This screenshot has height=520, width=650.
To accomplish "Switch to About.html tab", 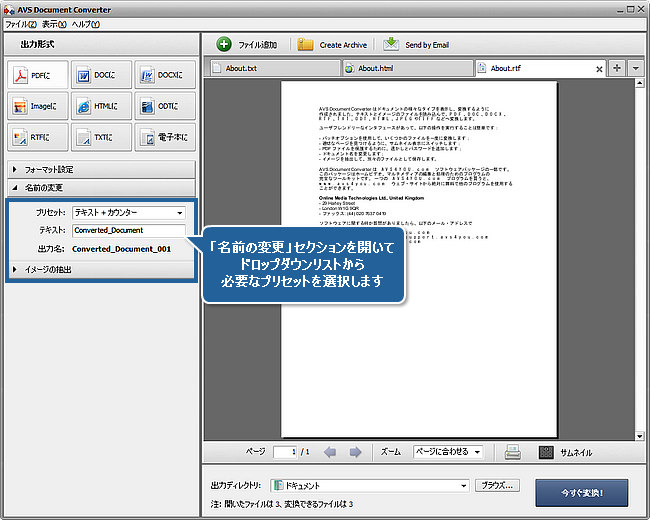I will point(407,68).
